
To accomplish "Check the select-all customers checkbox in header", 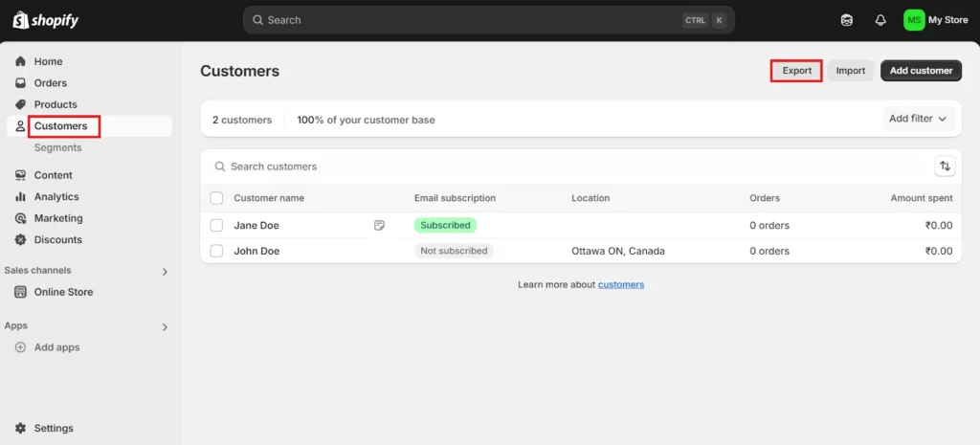I will 216,198.
